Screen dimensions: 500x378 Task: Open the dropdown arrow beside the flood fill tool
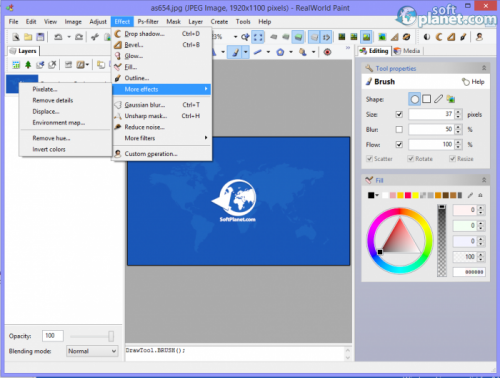tap(313, 52)
